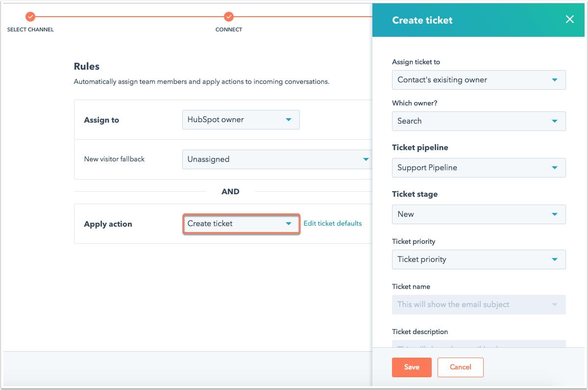The width and height of the screenshot is (588, 390).
Task: Click the Edit ticket defaults link
Action: pyautogui.click(x=333, y=223)
